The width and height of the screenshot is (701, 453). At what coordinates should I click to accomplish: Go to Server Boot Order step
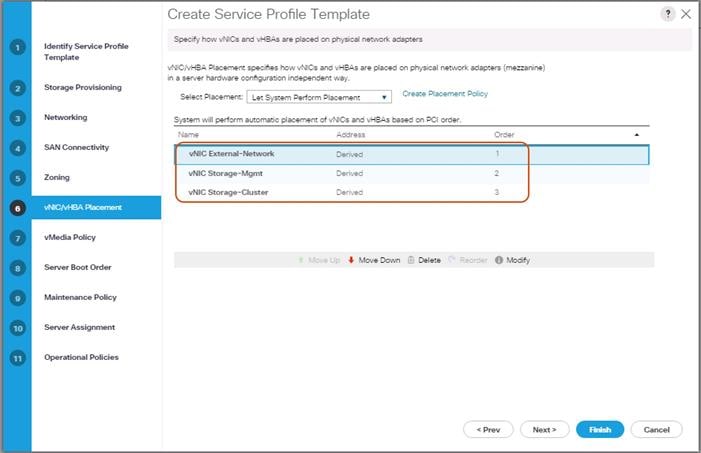tap(78, 268)
